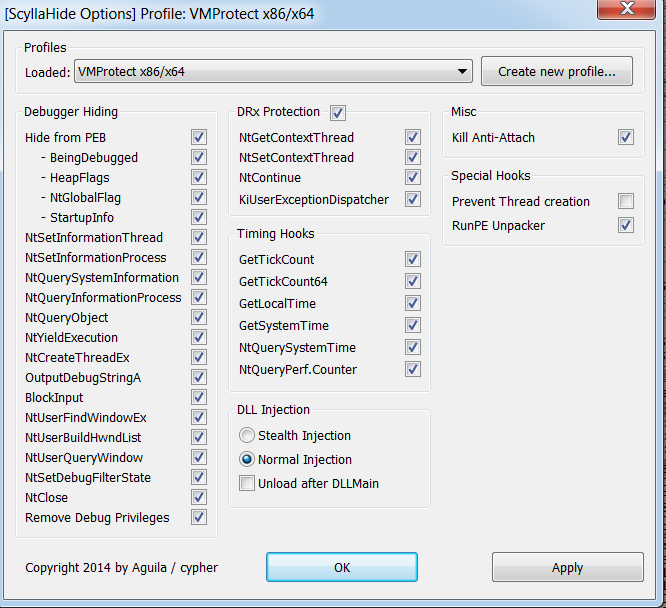
Task: Select Stealth Injection radio button
Action: click(247, 435)
